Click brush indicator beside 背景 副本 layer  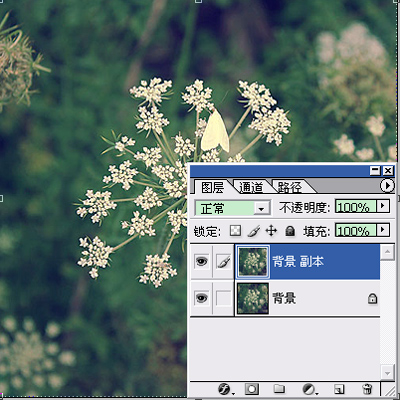(x=223, y=262)
